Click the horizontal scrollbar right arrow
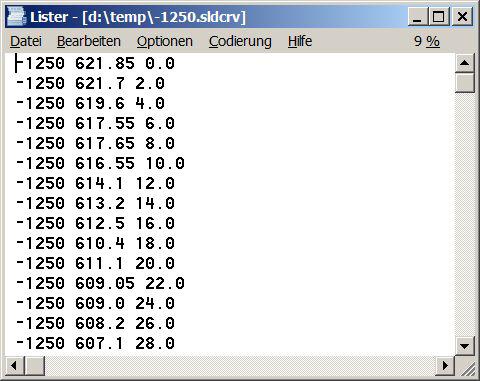Image resolution: width=480 pixels, height=381 pixels. click(x=446, y=365)
